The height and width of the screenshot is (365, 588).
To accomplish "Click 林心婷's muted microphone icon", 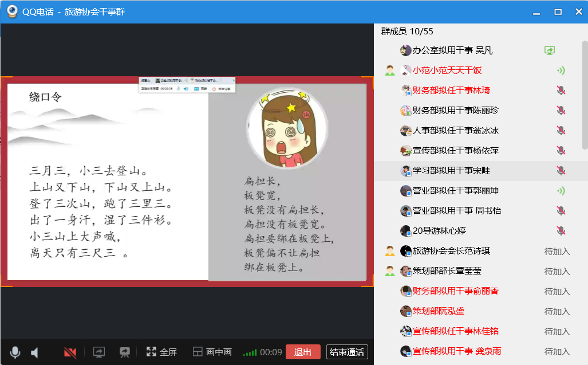I will 561,231.
